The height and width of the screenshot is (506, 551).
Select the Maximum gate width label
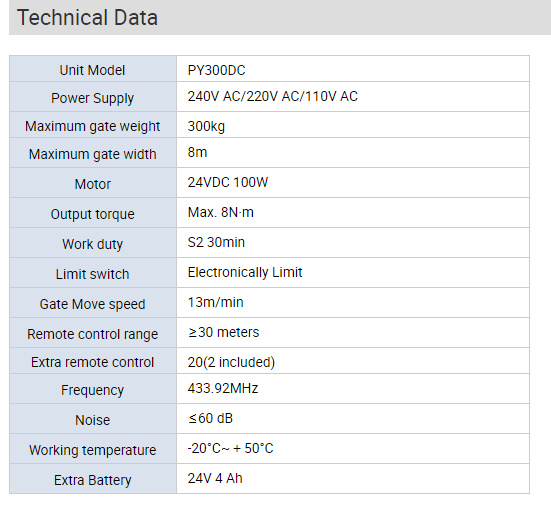[x=92, y=154]
